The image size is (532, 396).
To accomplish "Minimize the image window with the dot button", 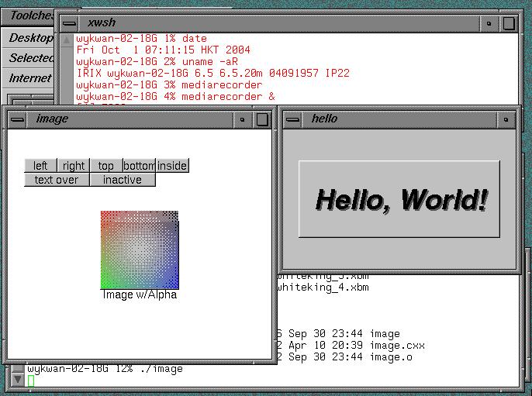I will (242, 119).
